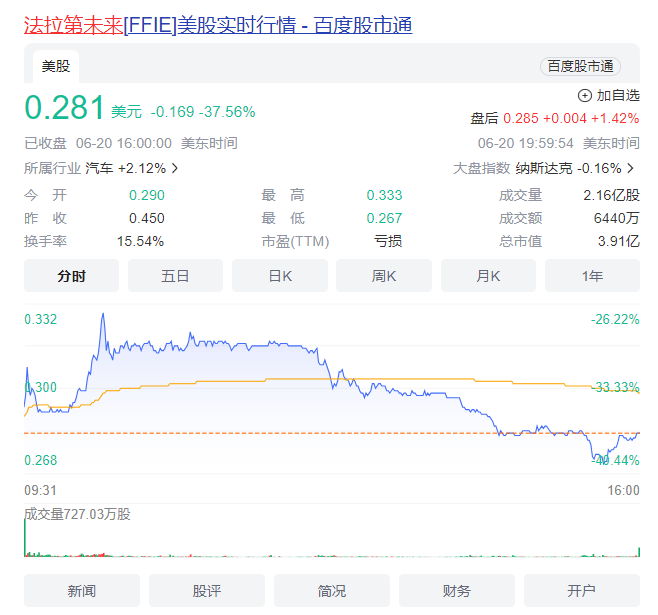Click the 成交量 value 2.16亿股
The height and width of the screenshot is (615, 658).
[611, 195]
